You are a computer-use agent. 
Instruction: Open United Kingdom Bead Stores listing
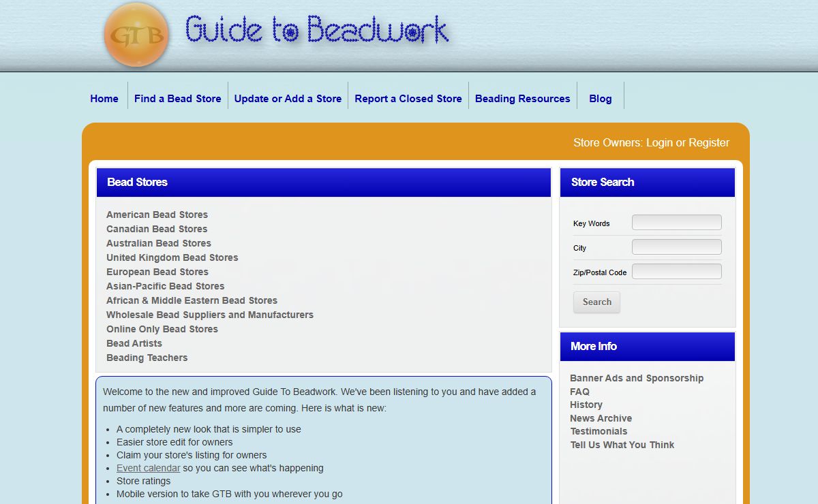172,257
